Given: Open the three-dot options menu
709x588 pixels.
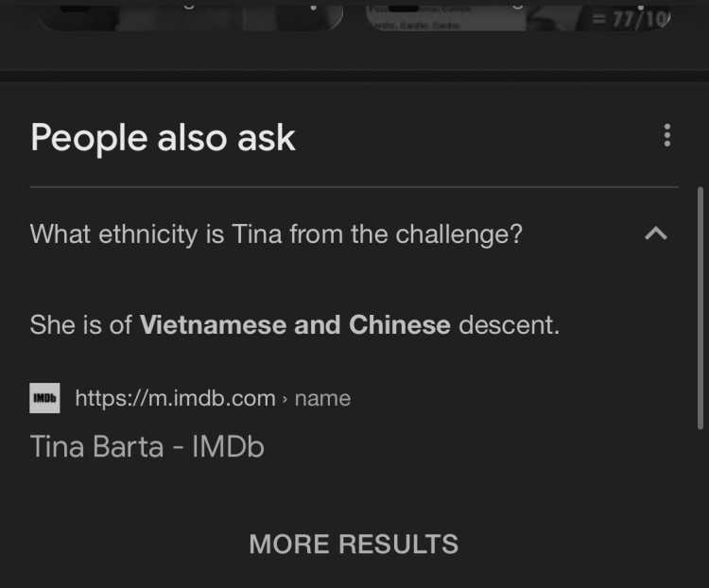Looking at the screenshot, I should pyautogui.click(x=667, y=135).
